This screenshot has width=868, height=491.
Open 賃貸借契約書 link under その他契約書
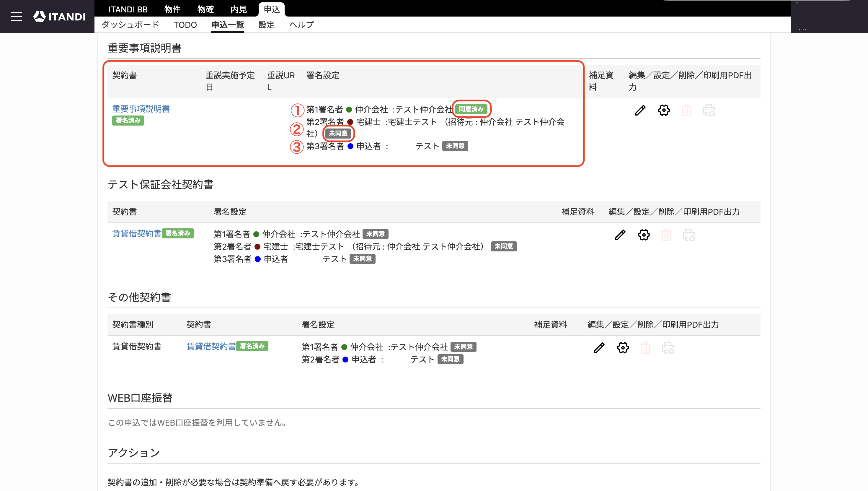(211, 346)
